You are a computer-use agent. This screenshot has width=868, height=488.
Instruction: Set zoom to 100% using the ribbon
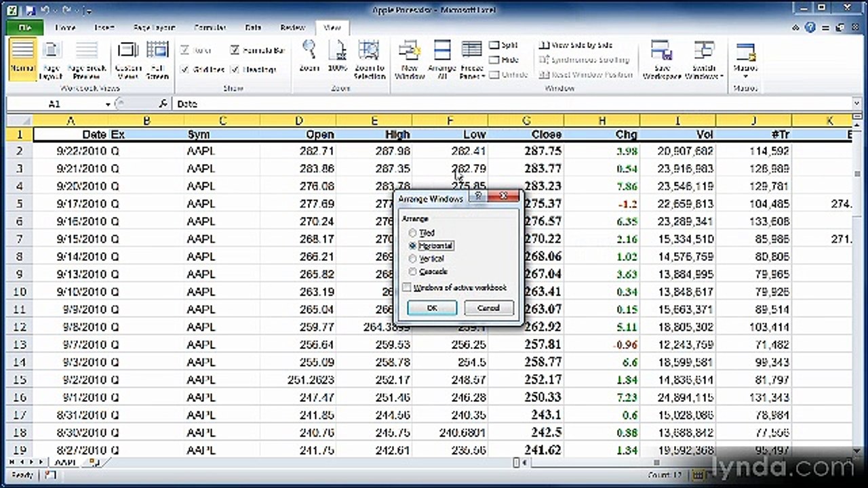[x=338, y=56]
